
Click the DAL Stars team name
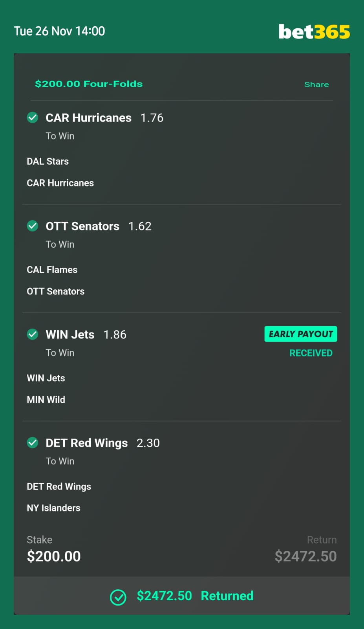point(48,162)
